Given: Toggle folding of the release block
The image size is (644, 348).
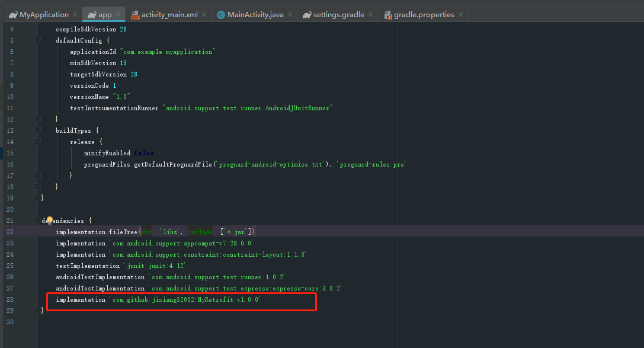Looking at the screenshot, I should [x=37, y=142].
